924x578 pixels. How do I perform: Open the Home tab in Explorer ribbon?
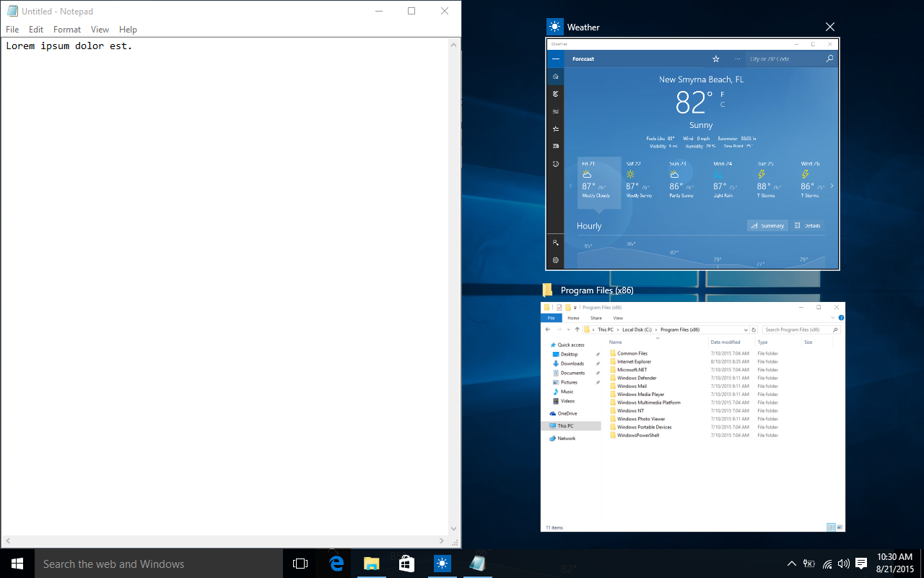pyautogui.click(x=573, y=318)
